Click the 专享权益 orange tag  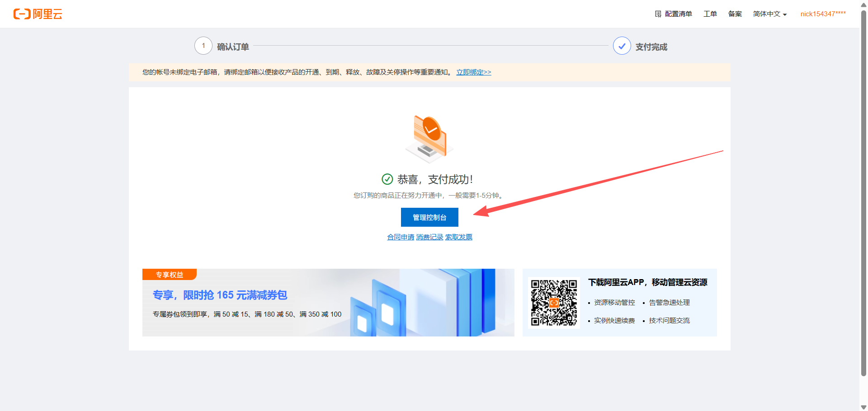tap(170, 275)
